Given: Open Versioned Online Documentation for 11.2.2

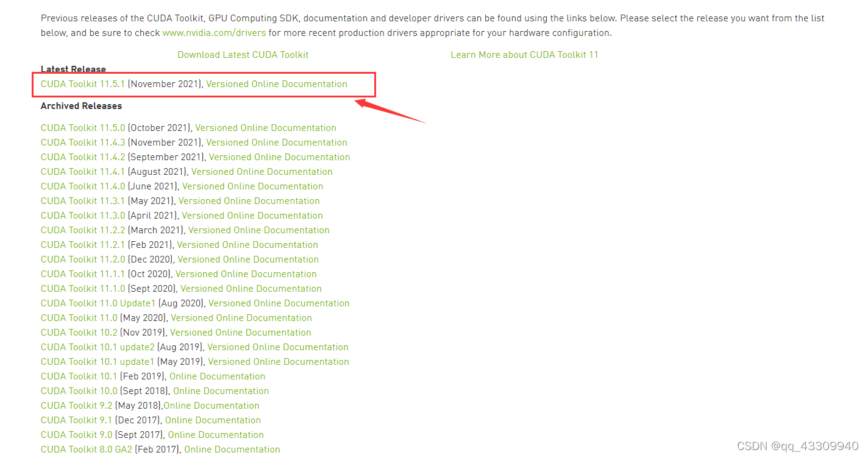Looking at the screenshot, I should click(259, 230).
